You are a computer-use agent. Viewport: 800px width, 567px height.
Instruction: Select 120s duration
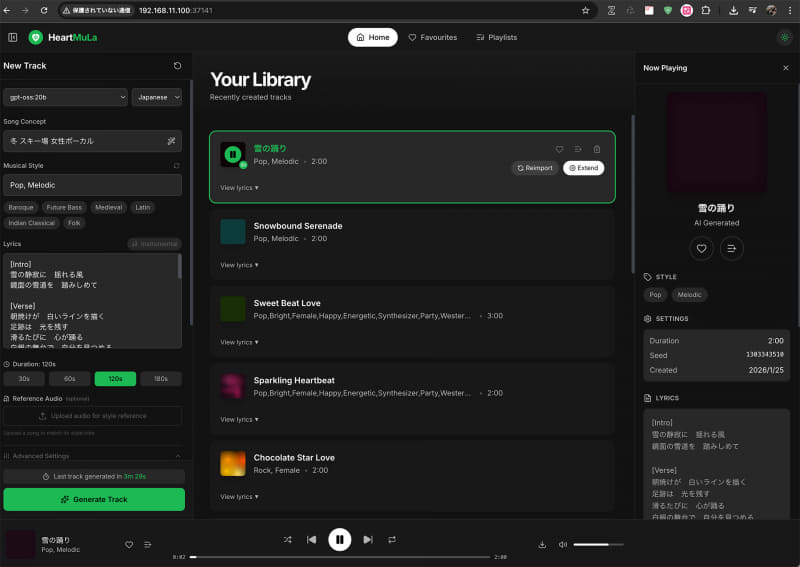click(115, 379)
